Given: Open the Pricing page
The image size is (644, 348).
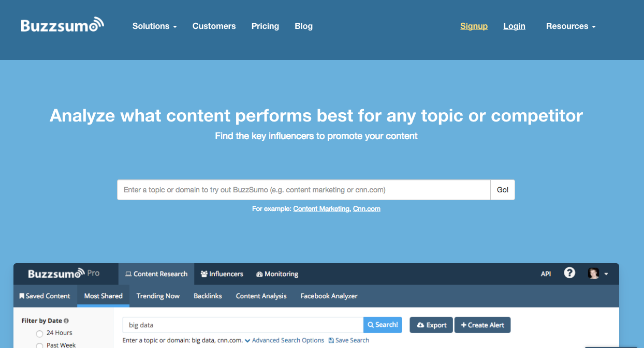Looking at the screenshot, I should 265,26.
